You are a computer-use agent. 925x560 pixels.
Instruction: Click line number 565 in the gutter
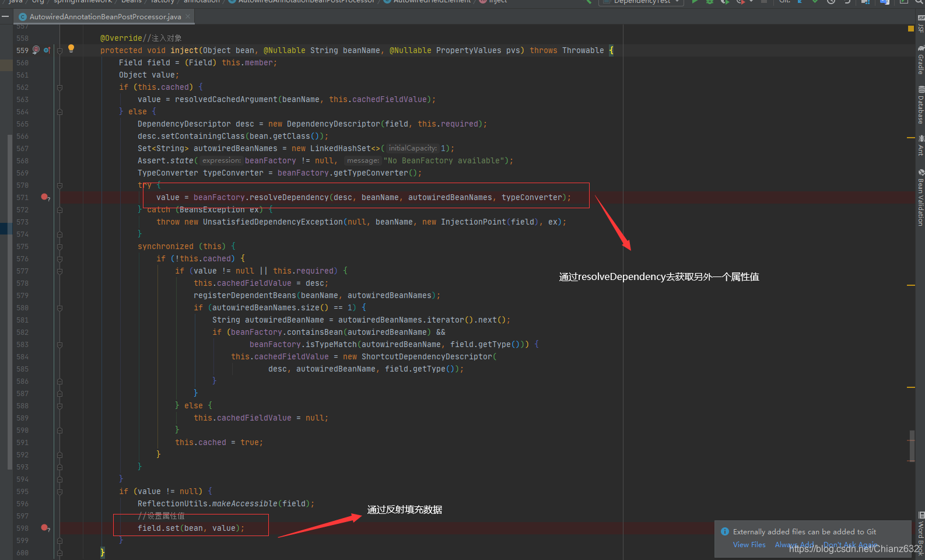[x=22, y=124]
